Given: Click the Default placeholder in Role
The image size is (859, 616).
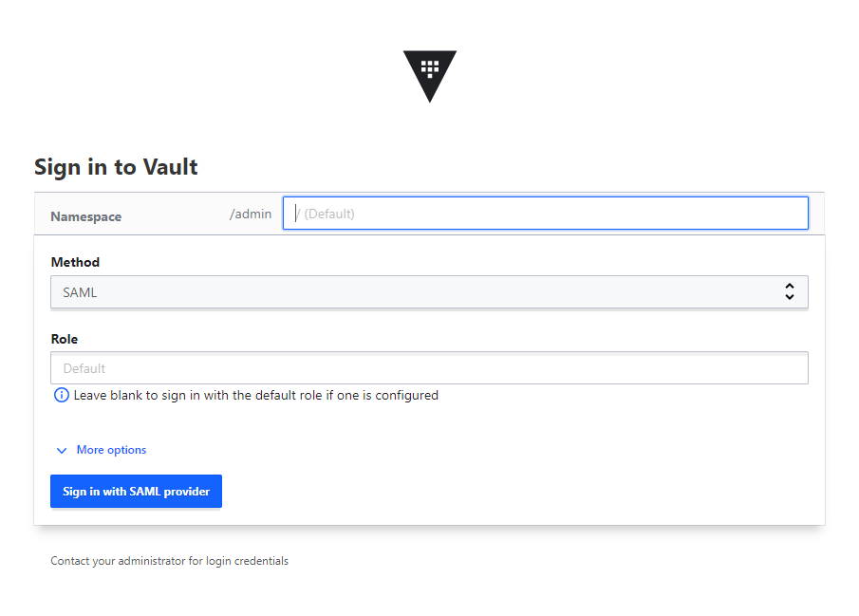Looking at the screenshot, I should point(84,368).
